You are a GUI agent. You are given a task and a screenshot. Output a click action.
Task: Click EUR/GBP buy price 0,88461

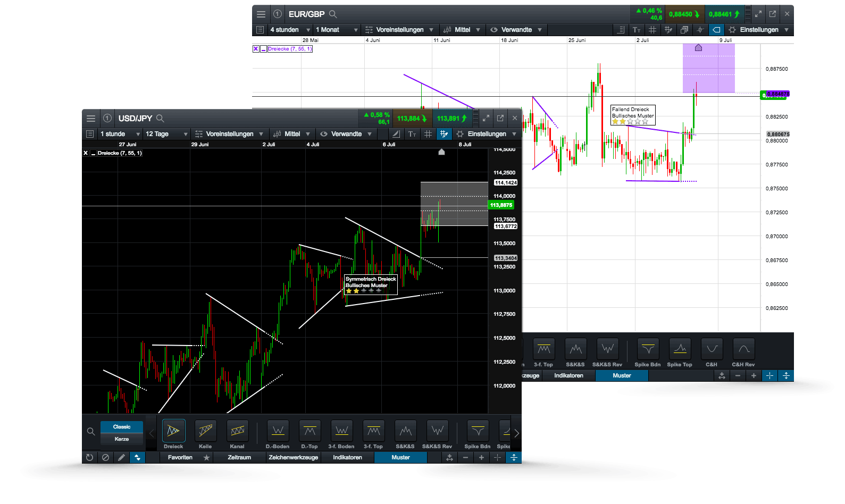724,14
